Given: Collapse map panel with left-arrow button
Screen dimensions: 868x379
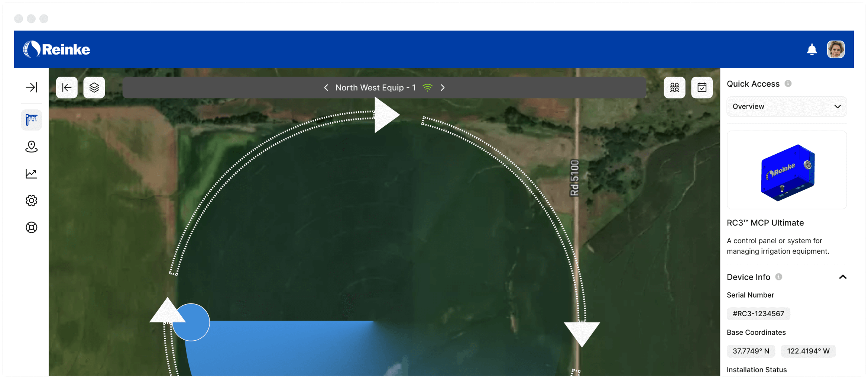Looking at the screenshot, I should [67, 87].
